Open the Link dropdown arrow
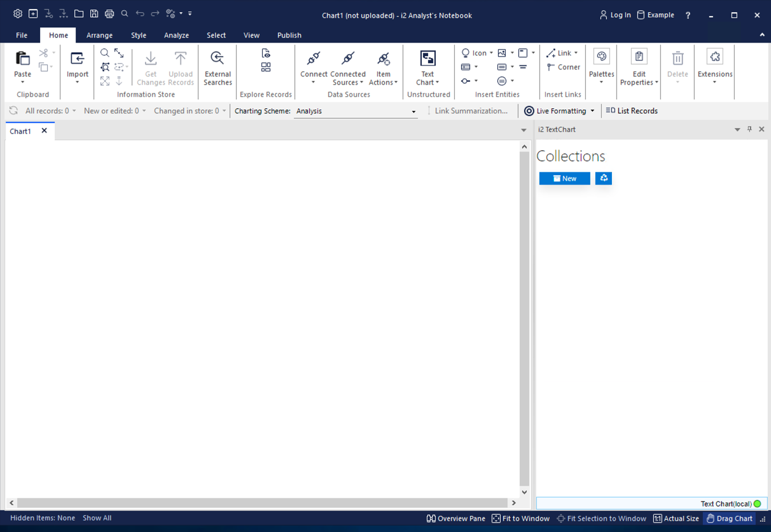The width and height of the screenshot is (771, 532). pyautogui.click(x=576, y=53)
